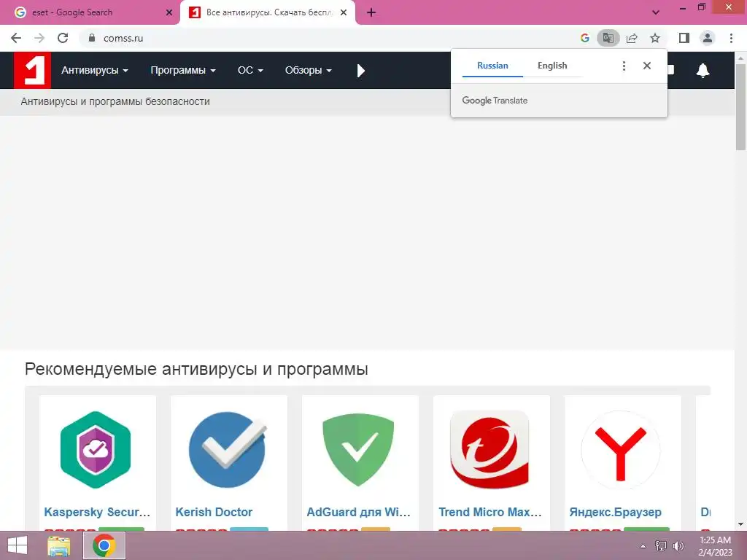Switch to the Все антивирусы tab
747x560 pixels.
click(x=268, y=12)
